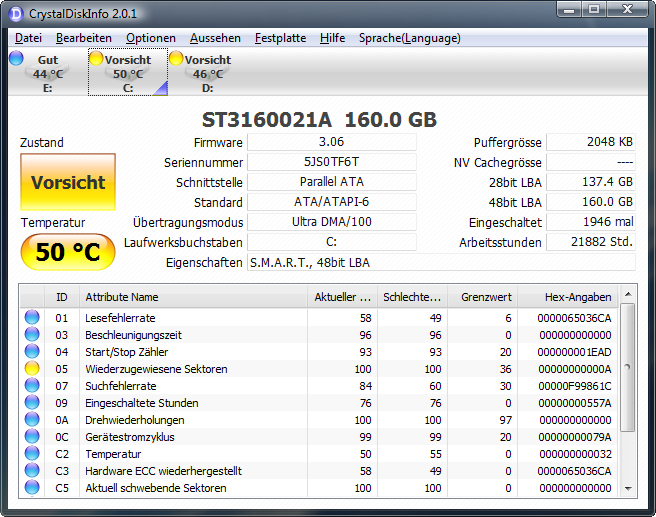656x517 pixels.
Task: Click the Drehwiederholungen threshold value 97
Action: [506, 420]
